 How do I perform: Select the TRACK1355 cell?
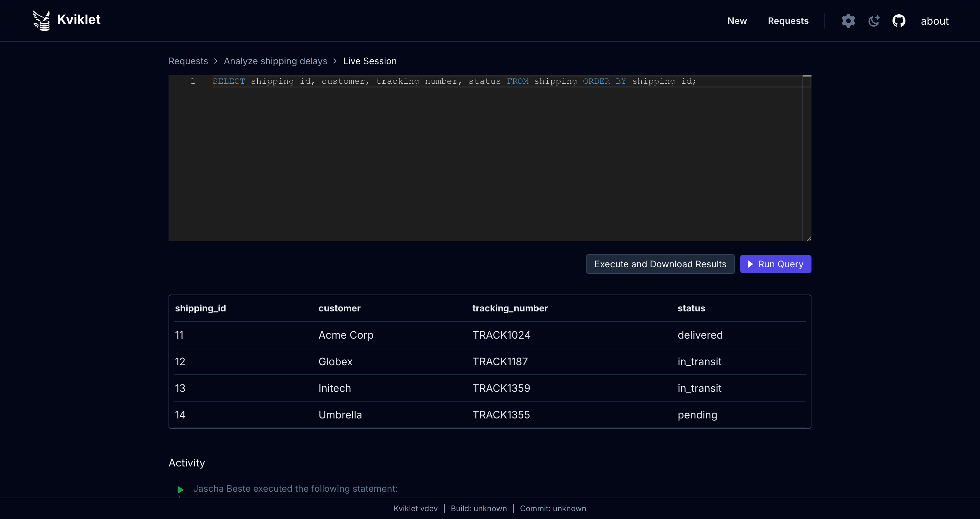[501, 415]
